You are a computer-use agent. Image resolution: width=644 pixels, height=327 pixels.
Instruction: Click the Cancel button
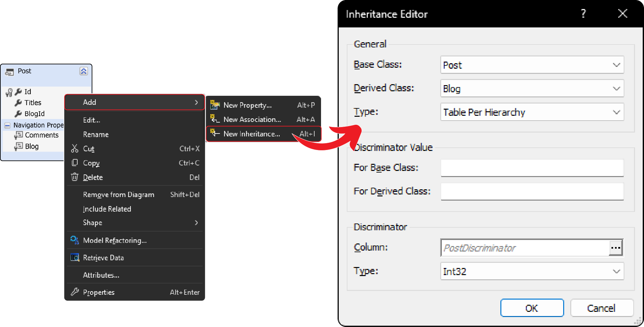[601, 308]
